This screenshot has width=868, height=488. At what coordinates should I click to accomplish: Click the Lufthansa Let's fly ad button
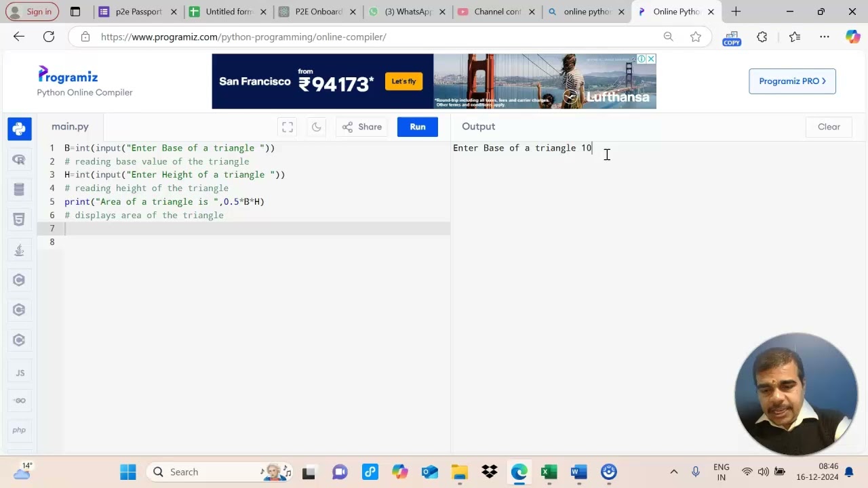[x=403, y=81]
